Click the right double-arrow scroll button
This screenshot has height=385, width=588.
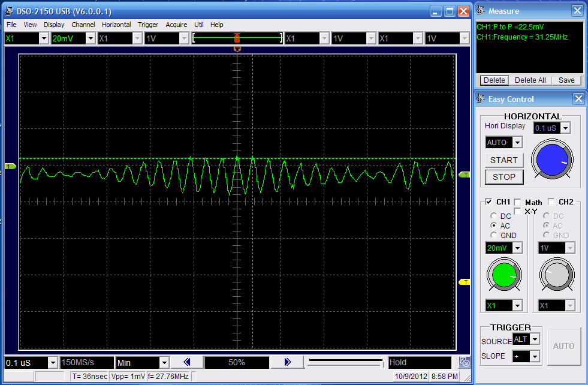(287, 362)
